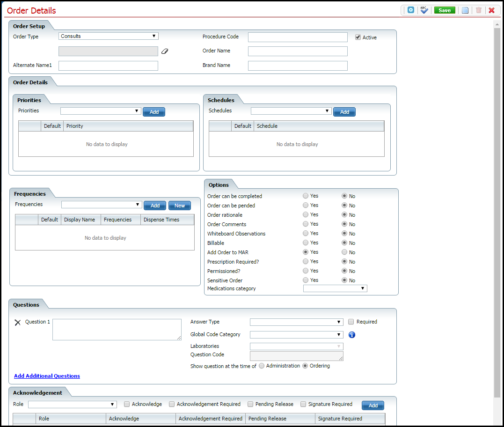
Task: Uncheck the Active checkbox
Action: [358, 37]
